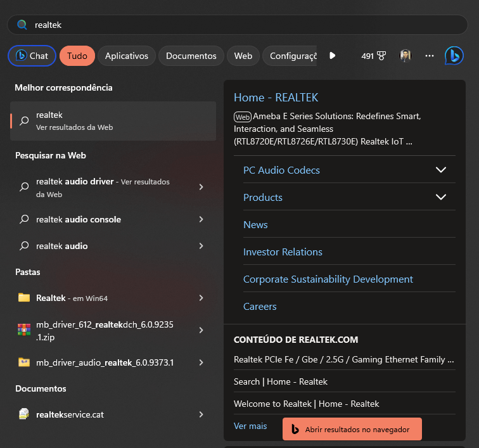
Task: Select the Web filter tab
Action: click(243, 56)
